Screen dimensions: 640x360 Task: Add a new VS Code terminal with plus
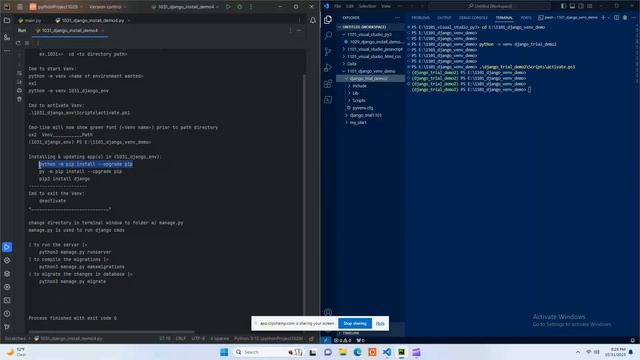[x=603, y=18]
